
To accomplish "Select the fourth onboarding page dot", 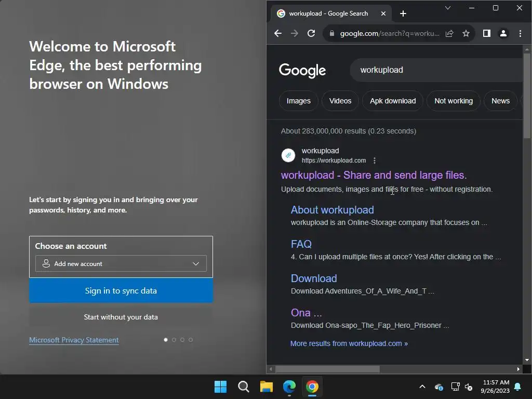I will (191, 340).
